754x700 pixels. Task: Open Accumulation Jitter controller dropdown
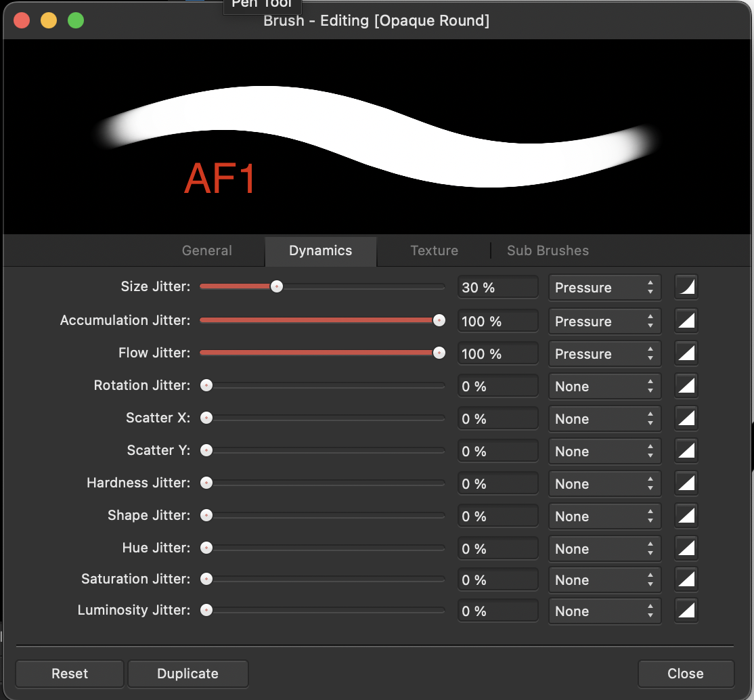[x=604, y=321]
